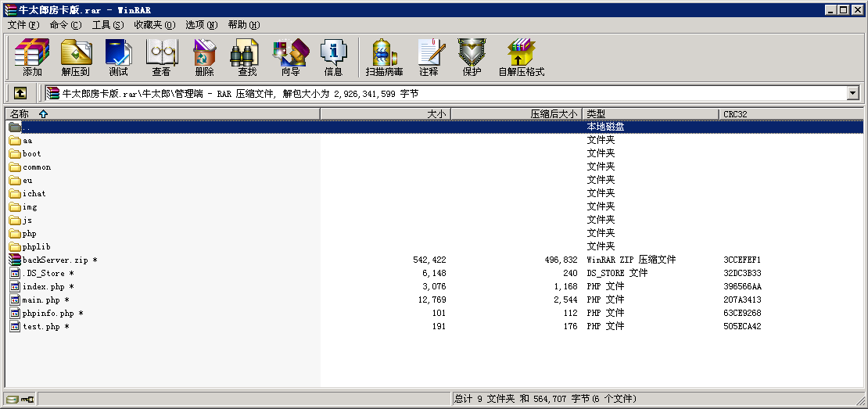Click the SFX (自解压格式) icon
The width and height of the screenshot is (868, 409).
[521, 58]
